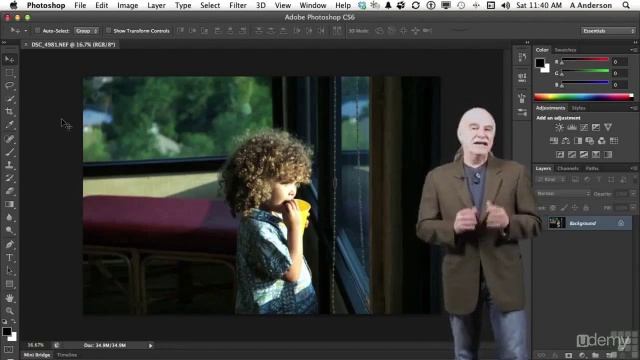Switch to the Paths tab

coord(592,168)
